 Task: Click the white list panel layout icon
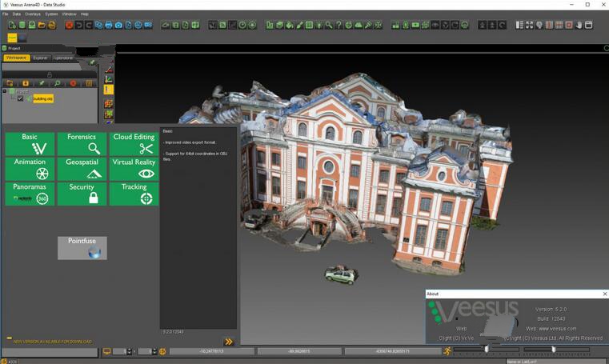(x=519, y=26)
